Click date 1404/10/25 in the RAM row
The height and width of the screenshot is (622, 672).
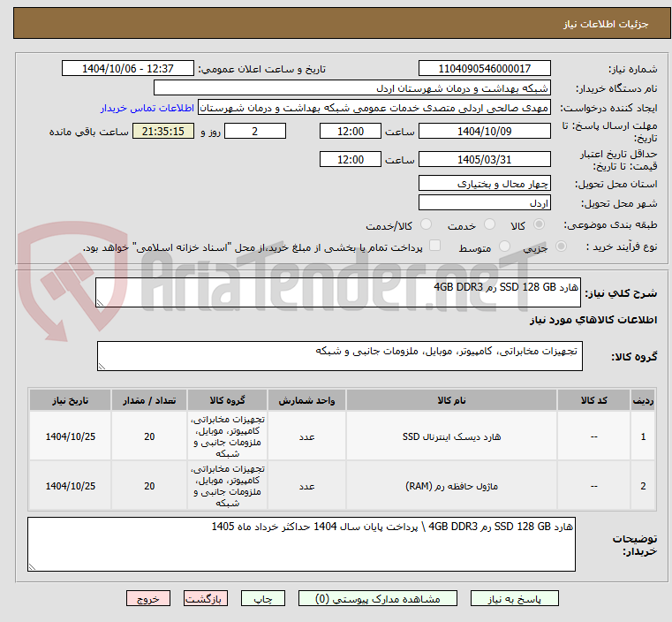tap(71, 486)
